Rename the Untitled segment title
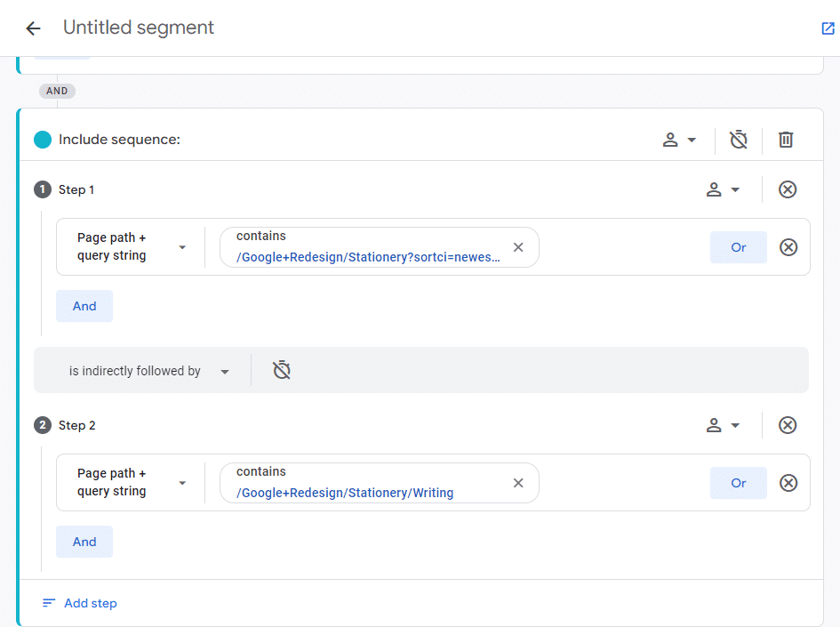 138,28
